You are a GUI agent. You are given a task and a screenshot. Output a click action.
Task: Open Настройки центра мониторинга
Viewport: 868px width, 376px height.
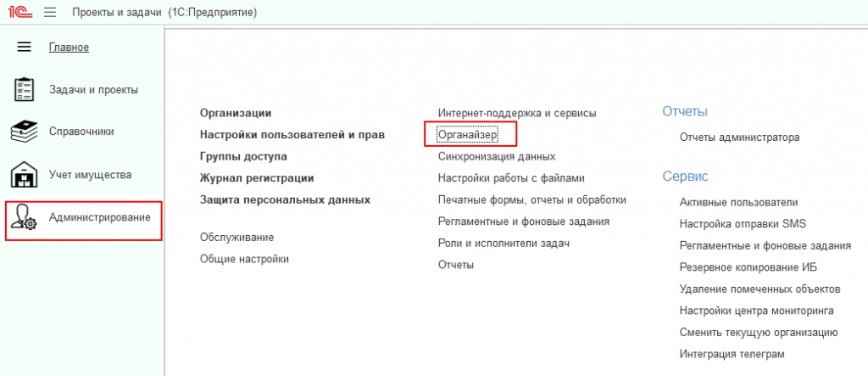coord(757,311)
